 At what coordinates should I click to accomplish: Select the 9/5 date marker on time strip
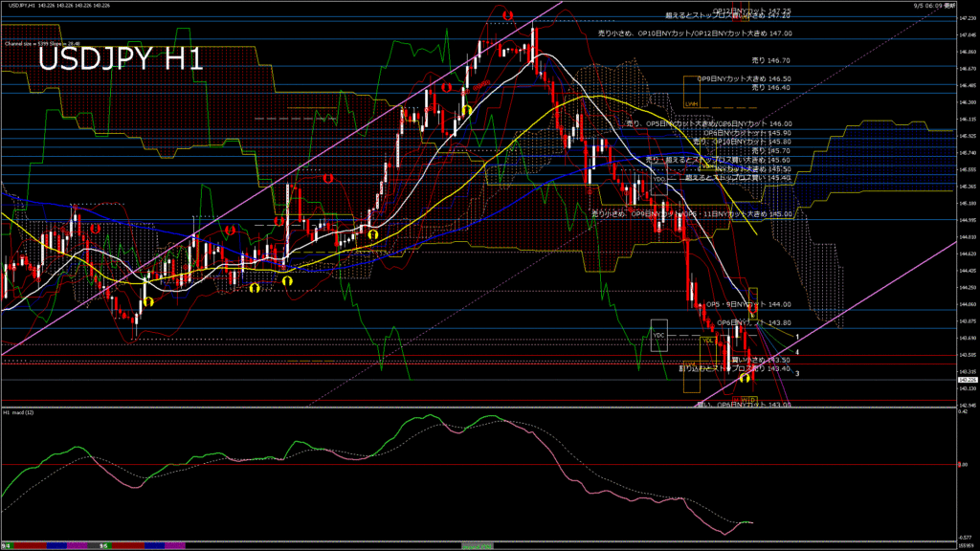point(103,546)
